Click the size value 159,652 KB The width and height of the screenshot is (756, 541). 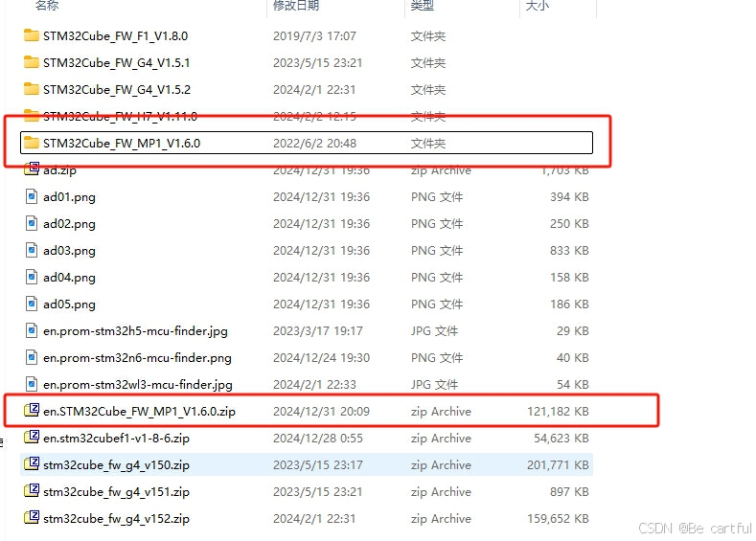tap(558, 519)
